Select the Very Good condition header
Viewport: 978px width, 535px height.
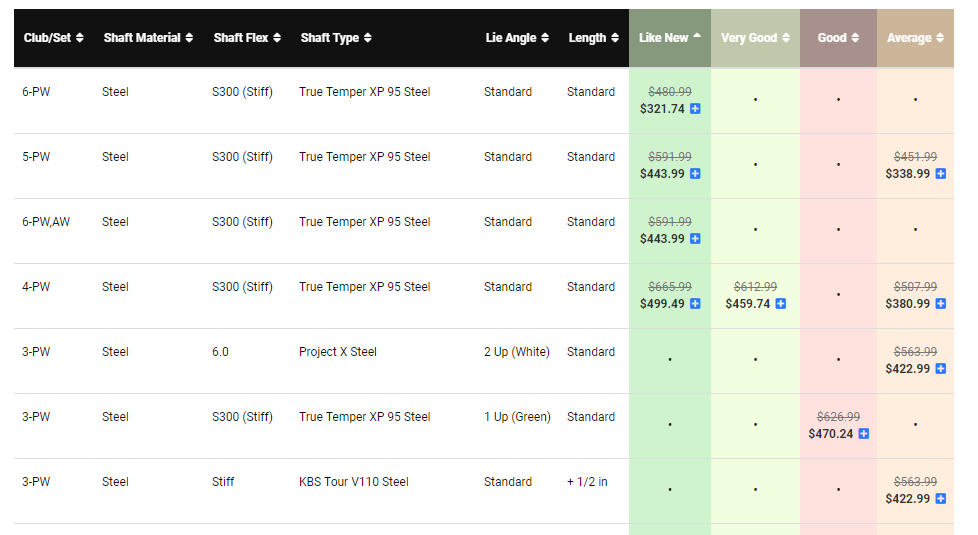coord(755,38)
